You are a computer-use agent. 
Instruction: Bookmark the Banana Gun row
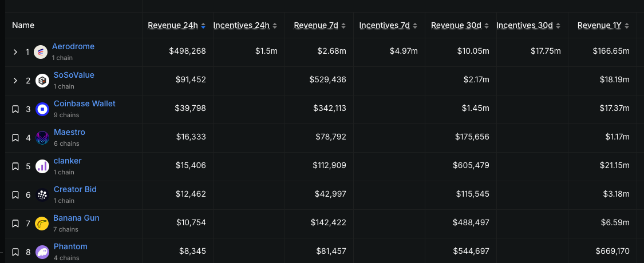15,224
